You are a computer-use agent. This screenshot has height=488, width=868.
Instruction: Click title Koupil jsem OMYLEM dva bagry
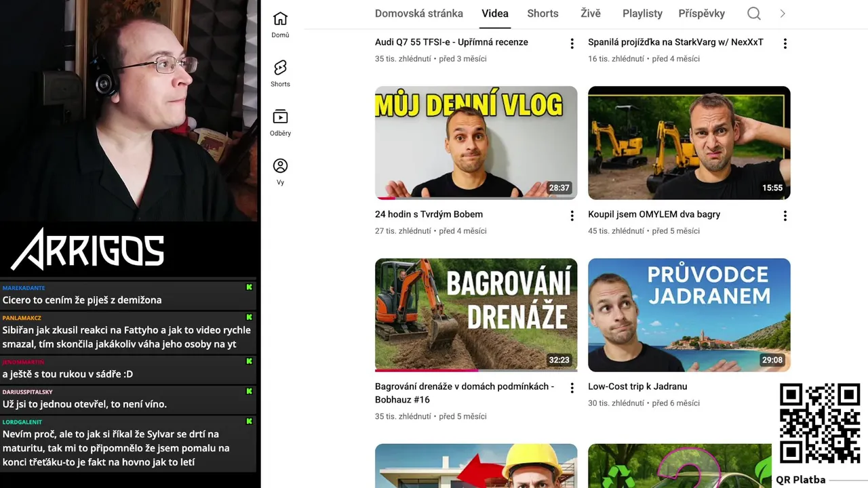654,214
